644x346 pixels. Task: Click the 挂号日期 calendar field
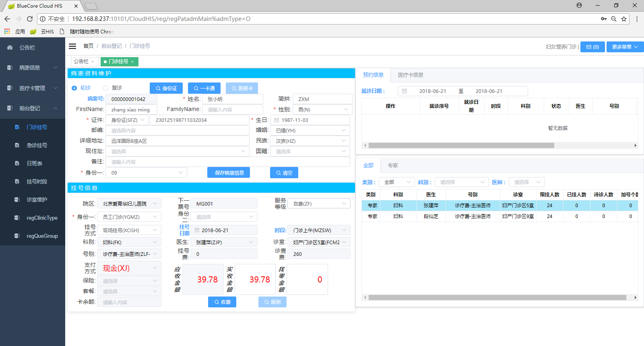(x=224, y=230)
